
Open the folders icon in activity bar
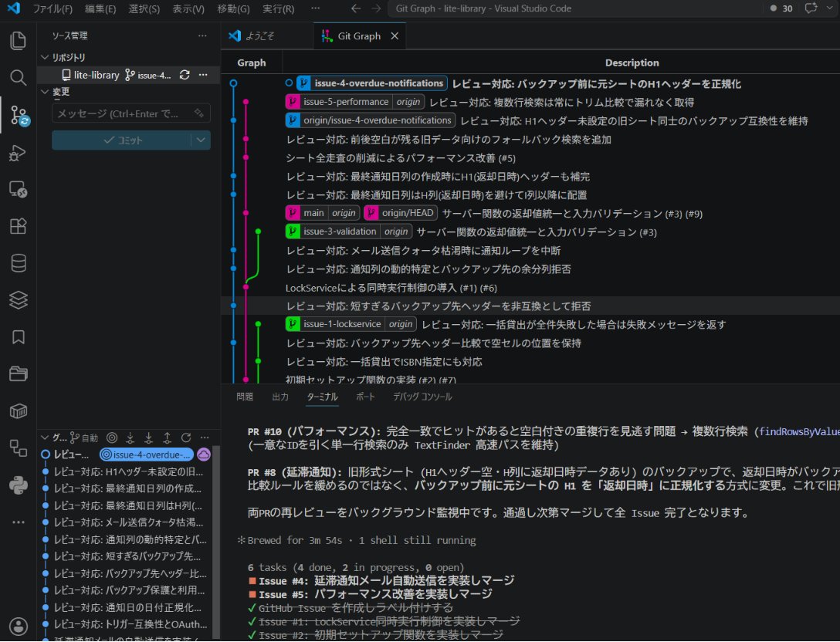[19, 373]
